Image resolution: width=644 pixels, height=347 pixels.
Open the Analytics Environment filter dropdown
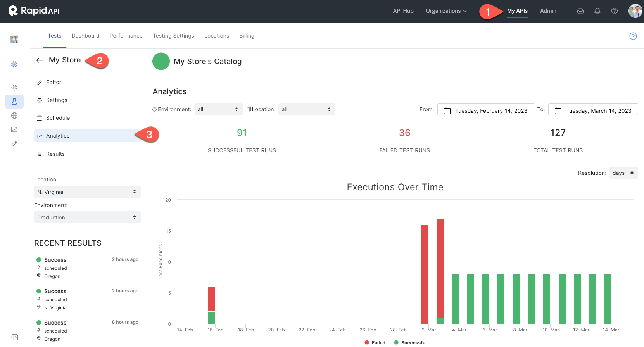[218, 109]
